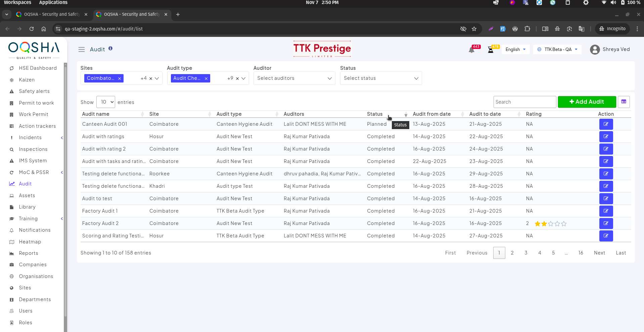Open the entries per page dropdown
Screen dimensions: 644x332
coord(106,102)
